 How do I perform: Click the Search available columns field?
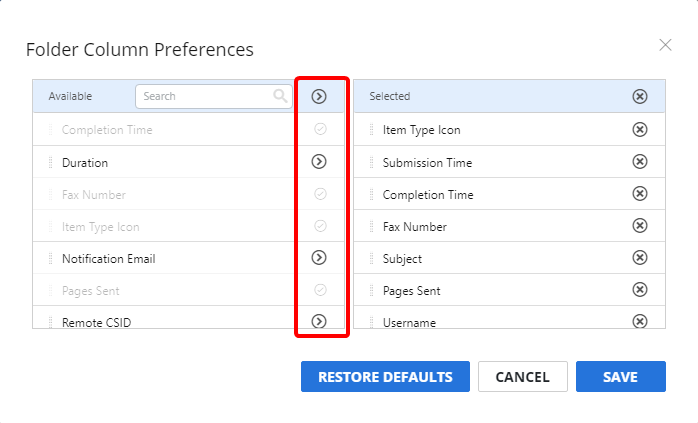coord(204,96)
